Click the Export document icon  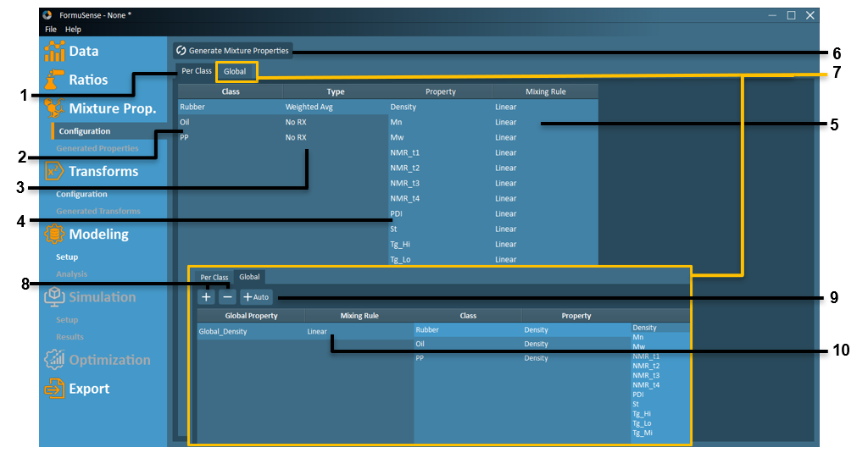point(54,389)
